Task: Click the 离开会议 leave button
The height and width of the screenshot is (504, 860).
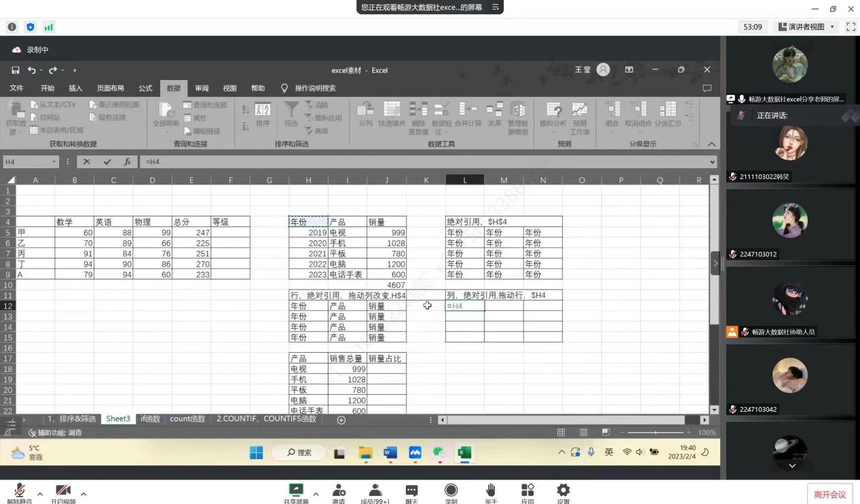Action: tap(829, 495)
